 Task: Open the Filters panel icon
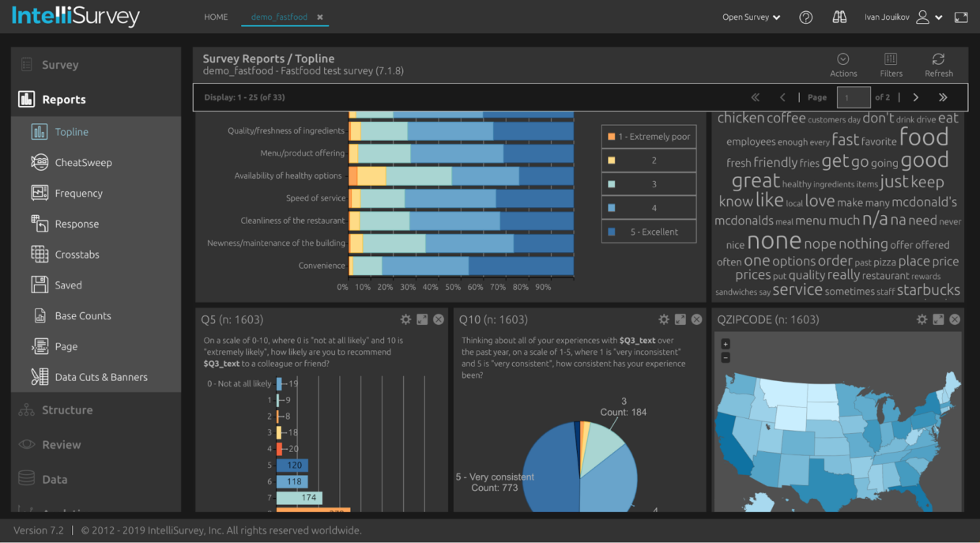pos(891,59)
